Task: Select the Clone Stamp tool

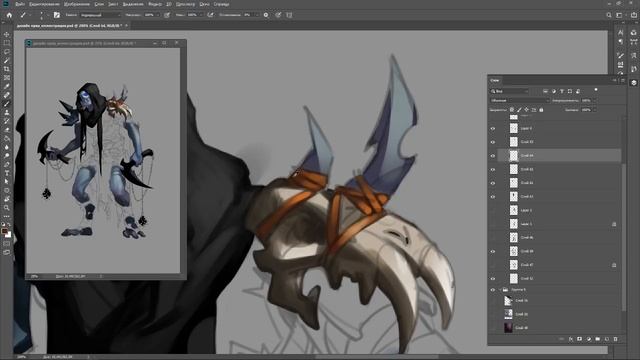Action: [x=7, y=112]
